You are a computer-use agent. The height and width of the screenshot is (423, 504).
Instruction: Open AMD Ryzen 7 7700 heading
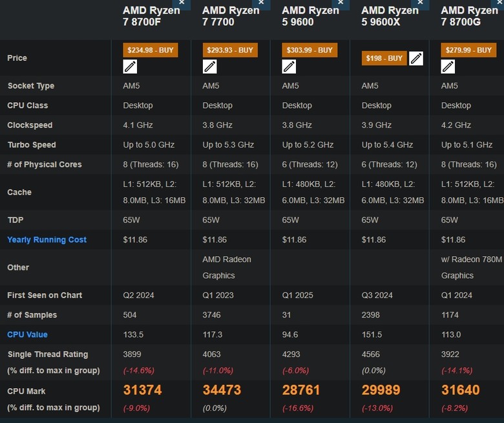point(231,16)
